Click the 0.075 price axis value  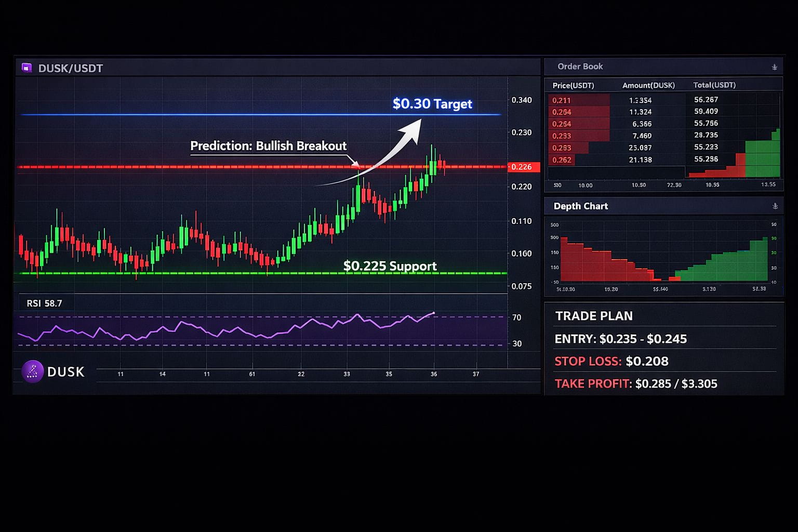click(x=522, y=286)
